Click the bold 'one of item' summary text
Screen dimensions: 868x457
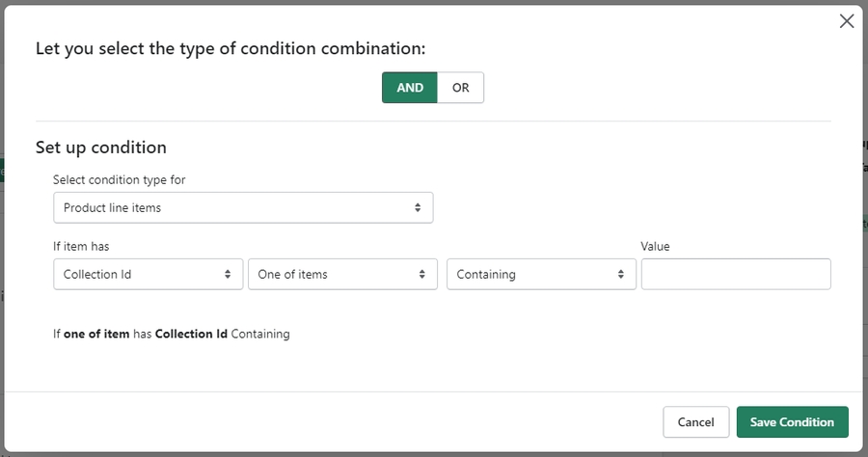click(x=96, y=334)
